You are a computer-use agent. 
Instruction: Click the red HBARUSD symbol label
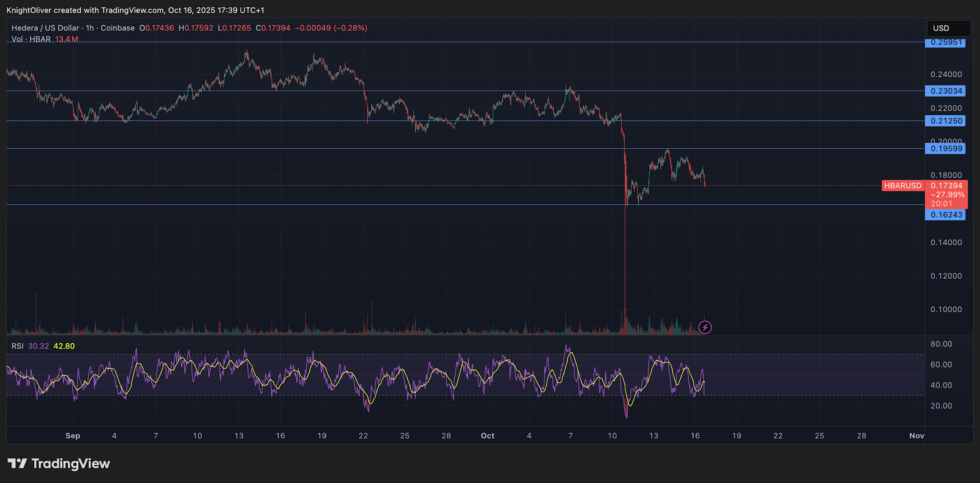pyautogui.click(x=902, y=186)
